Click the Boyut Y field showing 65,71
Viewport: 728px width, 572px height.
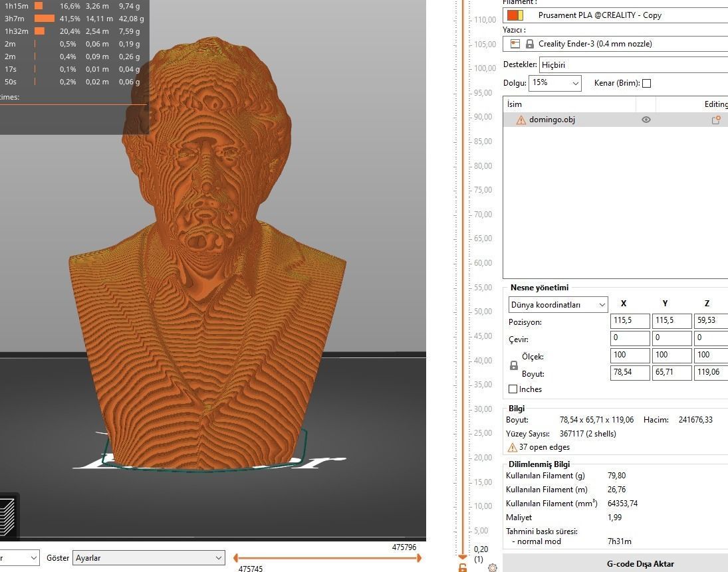pos(671,373)
